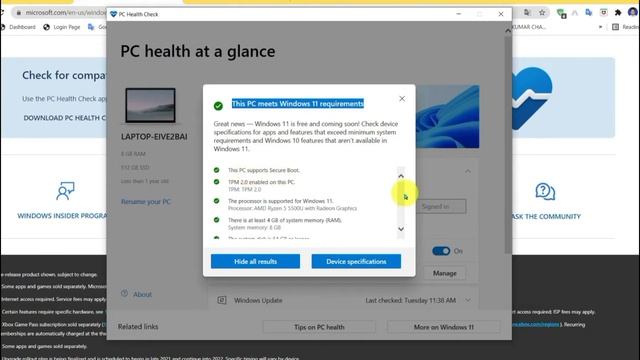The height and width of the screenshot is (360, 640).
Task: Click the Secure Boot green check icon
Action: tap(216, 170)
